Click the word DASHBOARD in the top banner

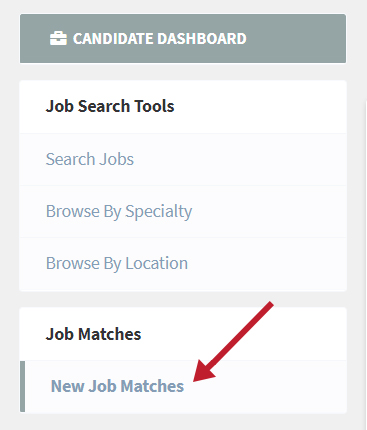tap(202, 38)
